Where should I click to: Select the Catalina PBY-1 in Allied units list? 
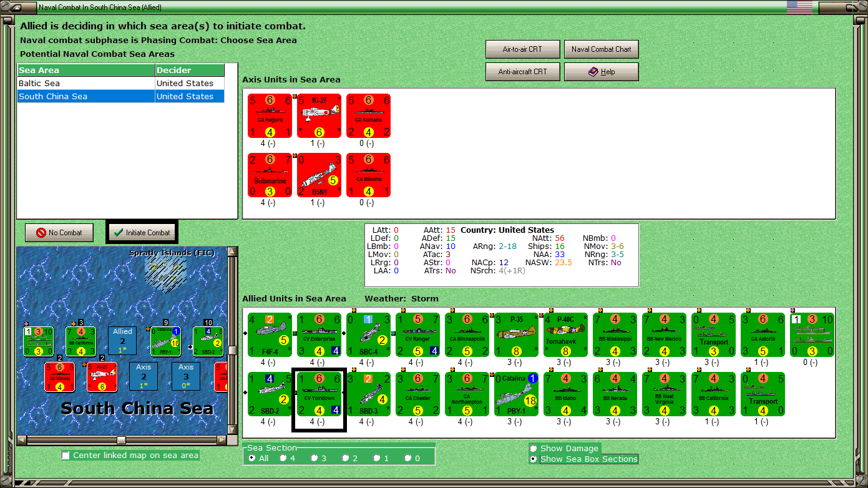(x=516, y=394)
